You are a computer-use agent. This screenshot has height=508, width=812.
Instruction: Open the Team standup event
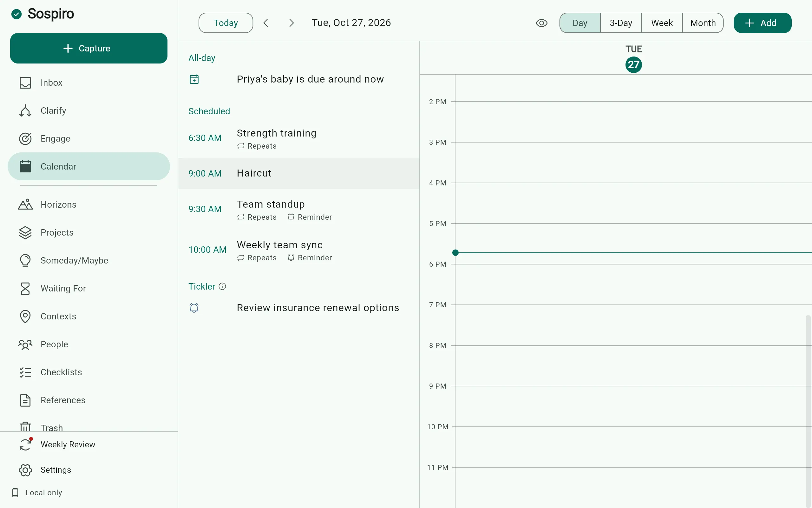click(x=298, y=210)
